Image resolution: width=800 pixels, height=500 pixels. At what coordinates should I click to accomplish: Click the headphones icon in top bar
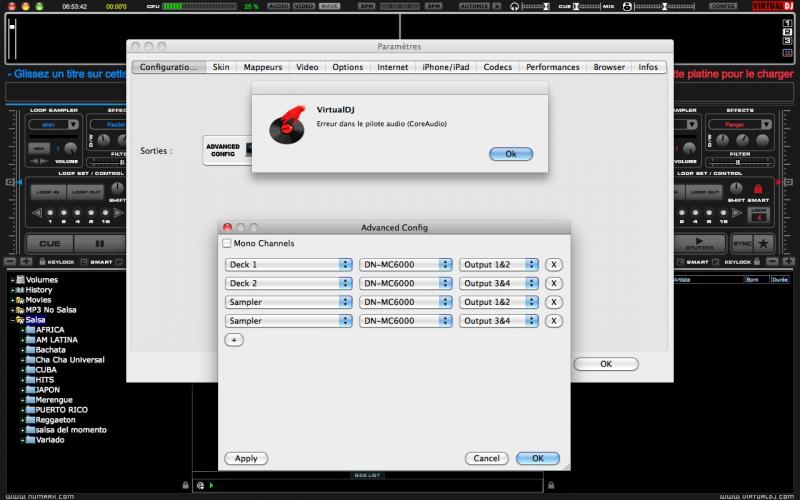(514, 6)
